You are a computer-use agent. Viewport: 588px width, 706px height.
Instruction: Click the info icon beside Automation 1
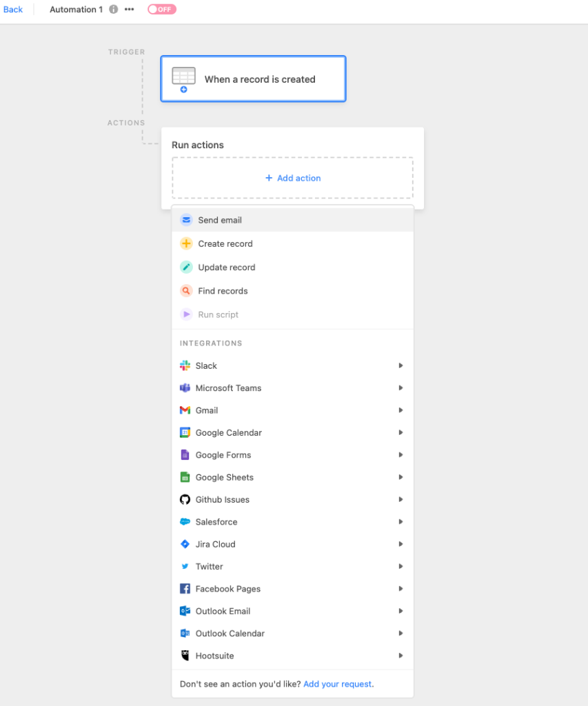(x=114, y=10)
